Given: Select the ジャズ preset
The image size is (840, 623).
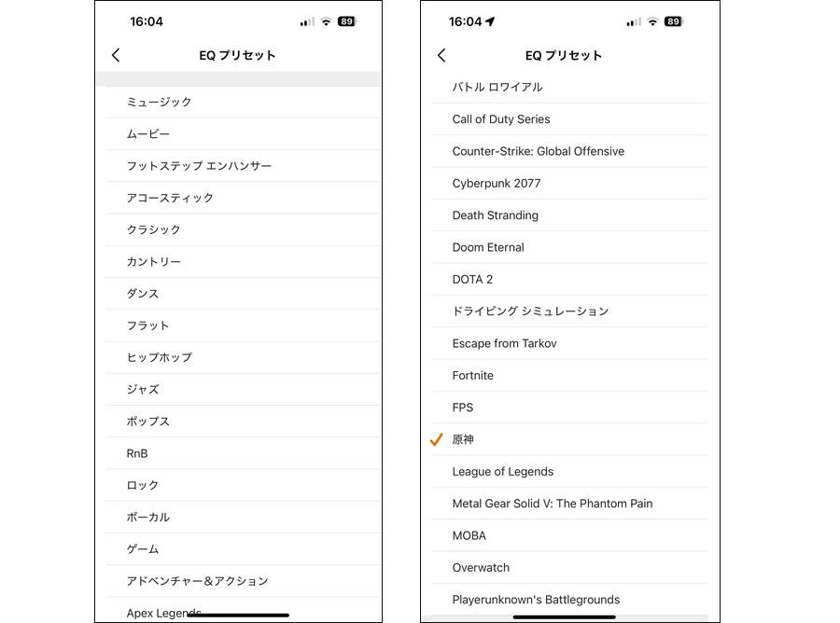Looking at the screenshot, I should click(x=244, y=389).
